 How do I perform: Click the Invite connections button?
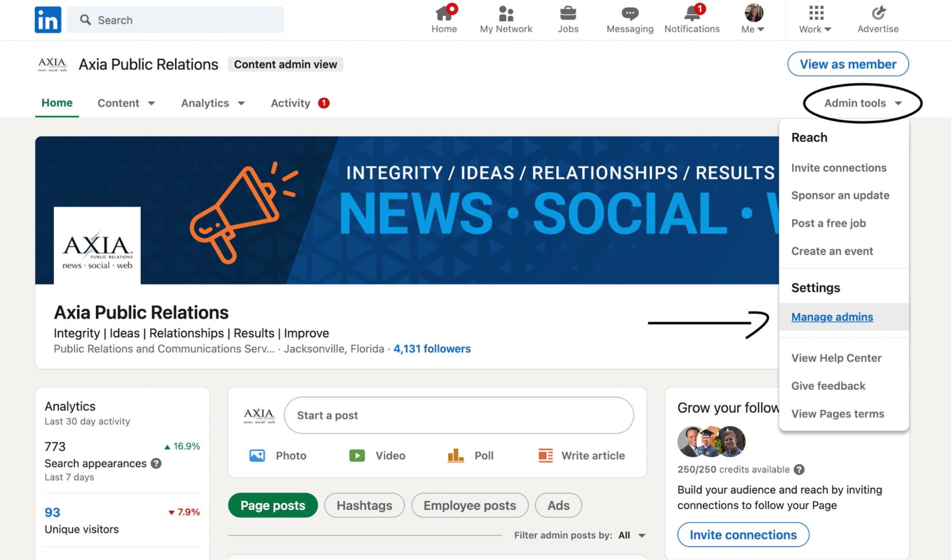coord(743,535)
